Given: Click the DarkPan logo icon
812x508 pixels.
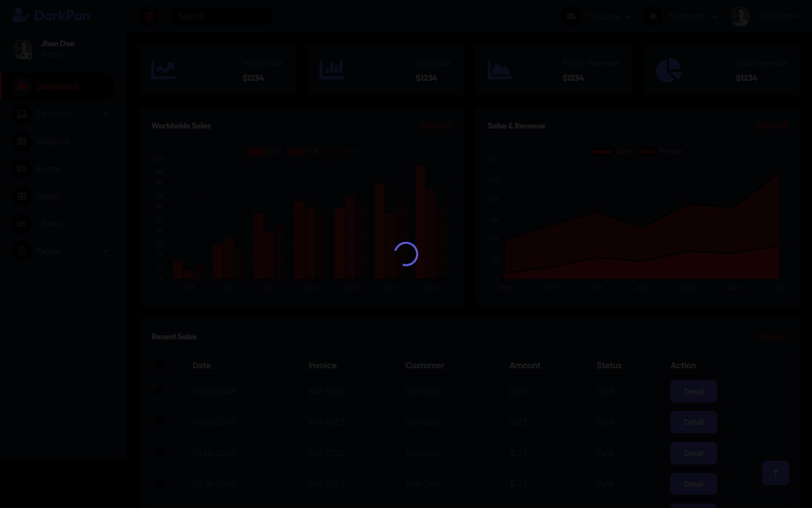Looking at the screenshot, I should click(20, 16).
